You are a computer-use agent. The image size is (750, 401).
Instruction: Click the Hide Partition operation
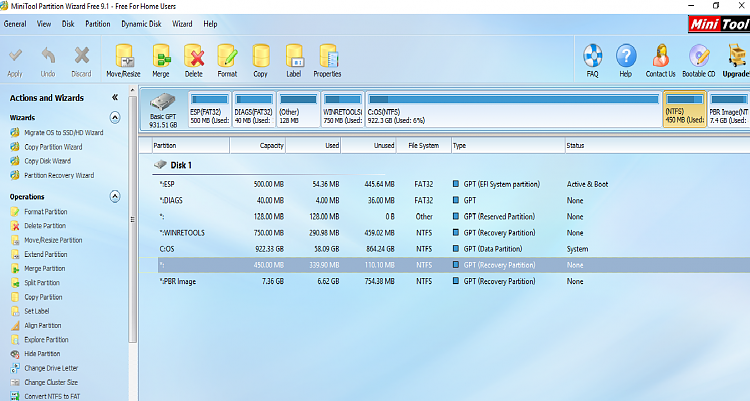click(x=42, y=354)
